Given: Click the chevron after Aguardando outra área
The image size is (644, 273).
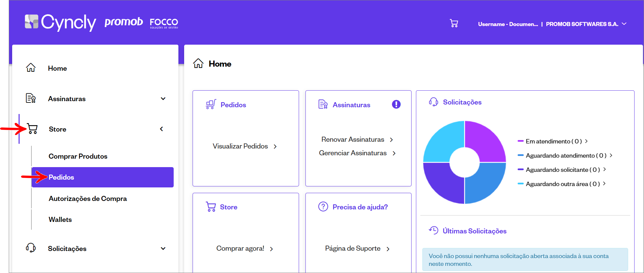Looking at the screenshot, I should pyautogui.click(x=604, y=183).
